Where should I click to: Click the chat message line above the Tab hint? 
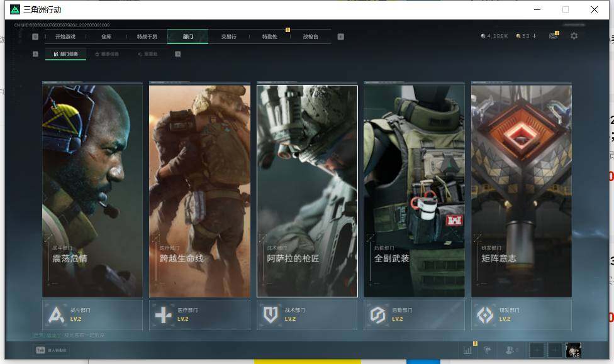(x=69, y=336)
